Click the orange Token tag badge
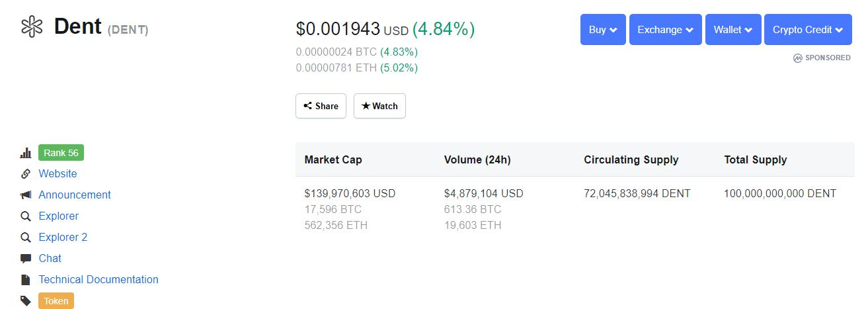868x309 pixels. [56, 301]
